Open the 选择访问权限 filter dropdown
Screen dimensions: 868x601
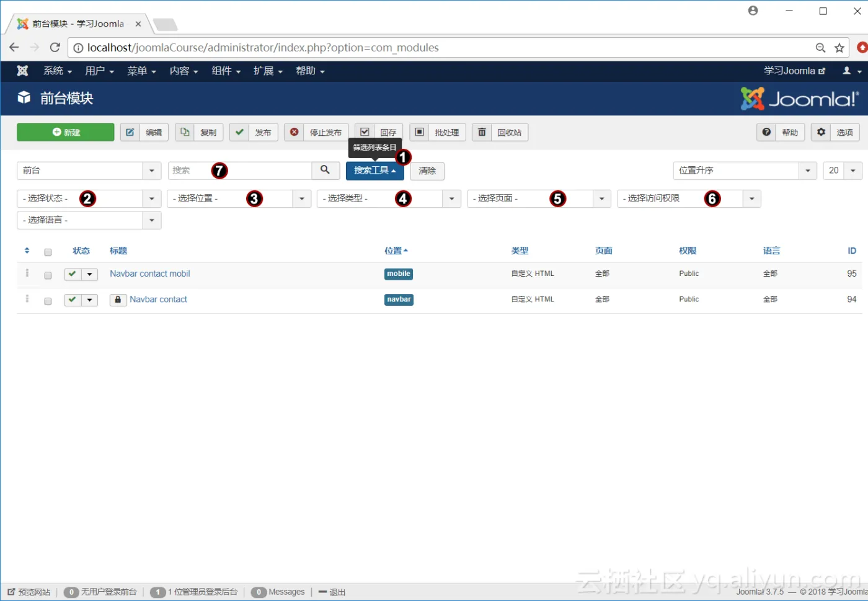(689, 198)
